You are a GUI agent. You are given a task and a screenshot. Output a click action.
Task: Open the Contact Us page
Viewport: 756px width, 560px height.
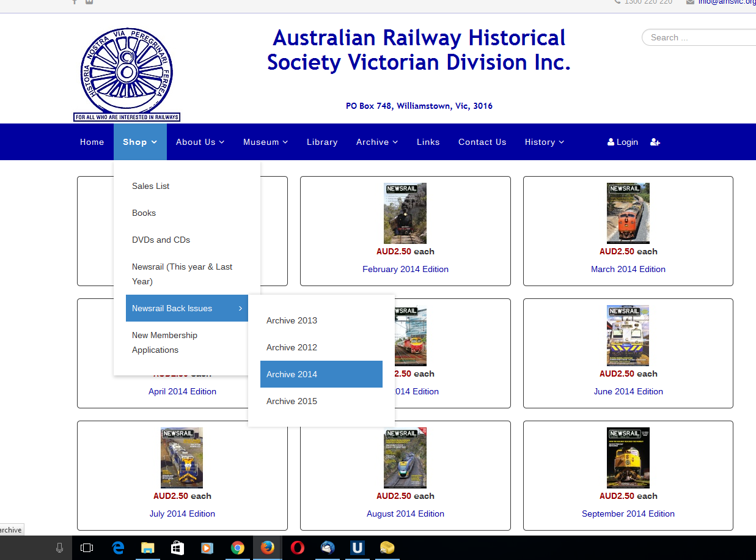[x=482, y=142]
